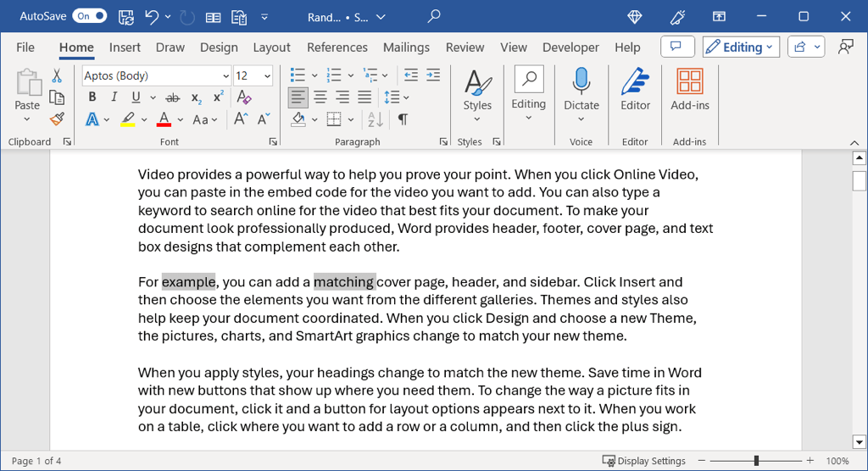The image size is (868, 471).
Task: Click Display Settings in status bar
Action: [643, 461]
